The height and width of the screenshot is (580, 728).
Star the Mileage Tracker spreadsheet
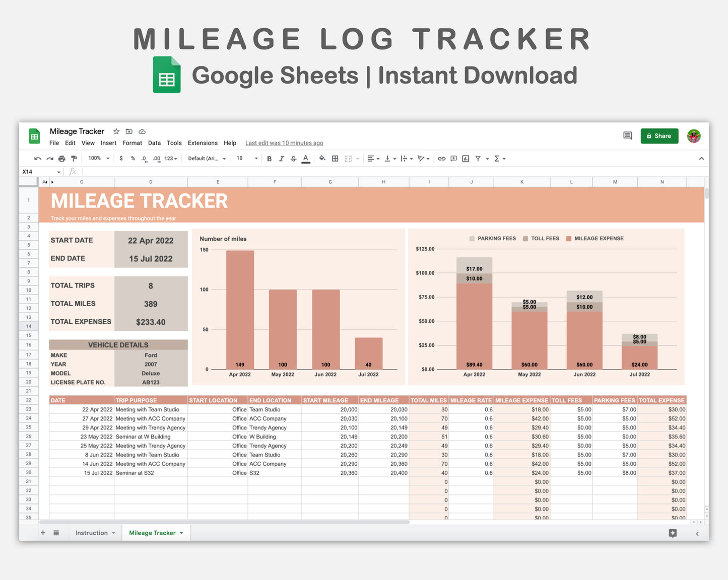[116, 131]
